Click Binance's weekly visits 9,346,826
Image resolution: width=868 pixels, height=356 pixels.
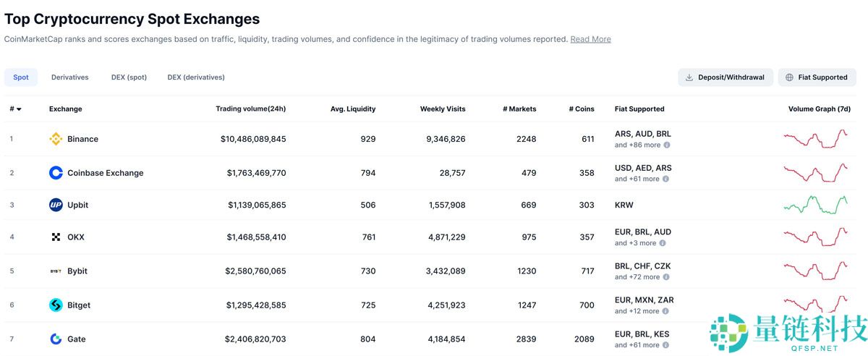[446, 139]
